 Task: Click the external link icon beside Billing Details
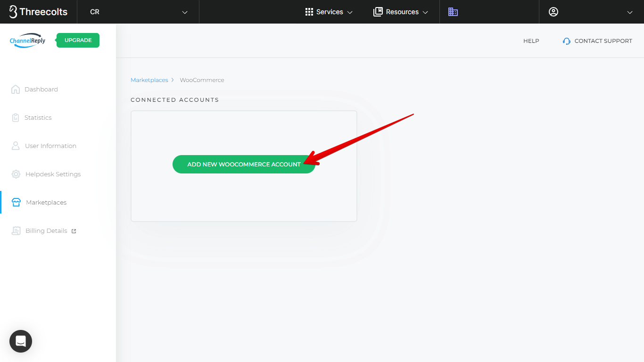click(x=74, y=231)
